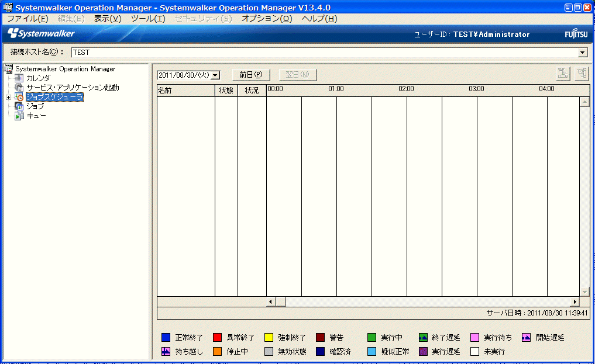Viewport: 595px width, 364px height.
Task: Click the Systemwalker logo in the banner
Action: pos(41,33)
